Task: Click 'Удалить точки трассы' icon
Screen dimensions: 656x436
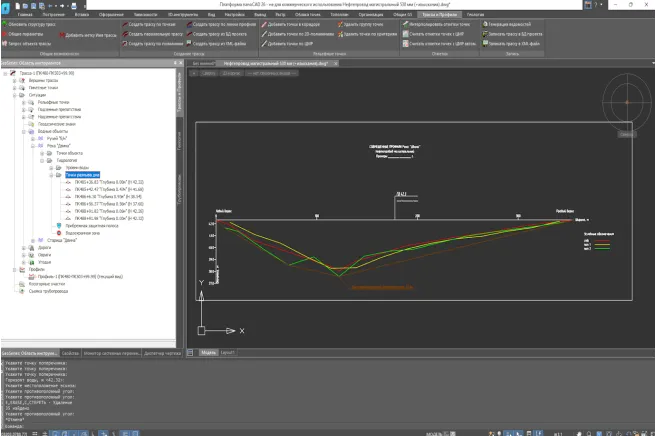Action: [362, 25]
